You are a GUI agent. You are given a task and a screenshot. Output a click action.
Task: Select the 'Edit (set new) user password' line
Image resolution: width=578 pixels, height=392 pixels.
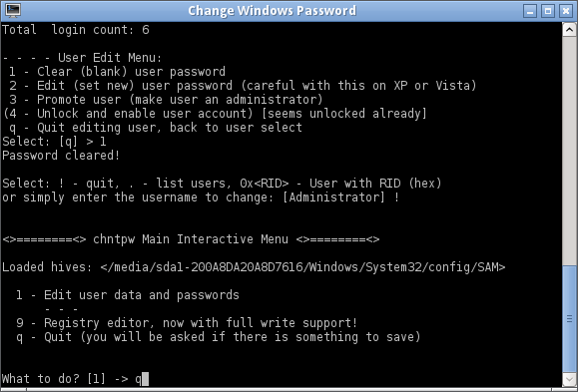[x=243, y=86]
